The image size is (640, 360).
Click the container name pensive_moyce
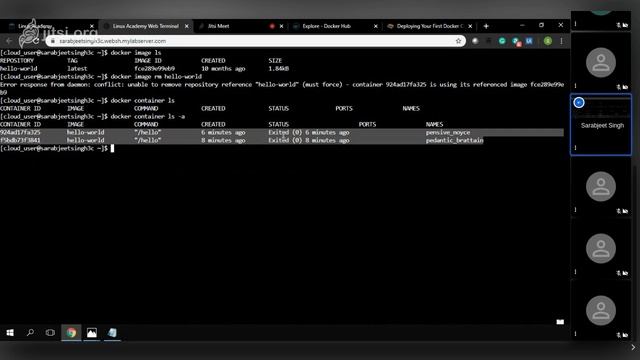[448, 133]
